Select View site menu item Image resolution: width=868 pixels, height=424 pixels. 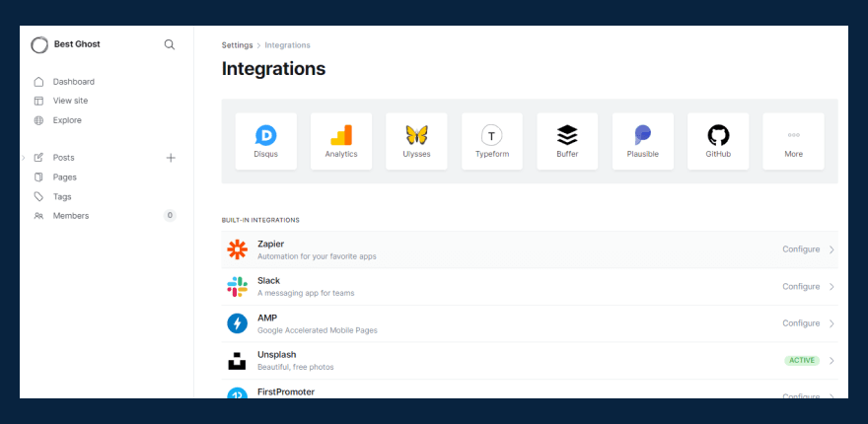click(x=70, y=101)
